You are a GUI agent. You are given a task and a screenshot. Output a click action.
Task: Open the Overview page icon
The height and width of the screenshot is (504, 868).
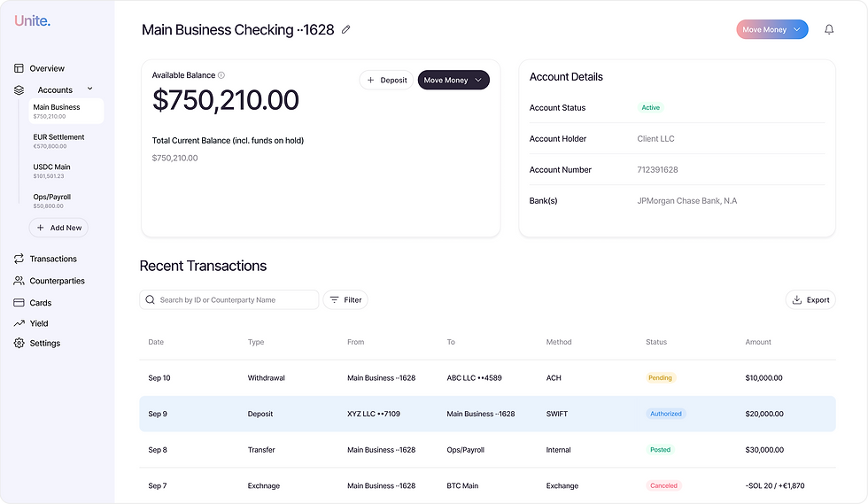19,68
